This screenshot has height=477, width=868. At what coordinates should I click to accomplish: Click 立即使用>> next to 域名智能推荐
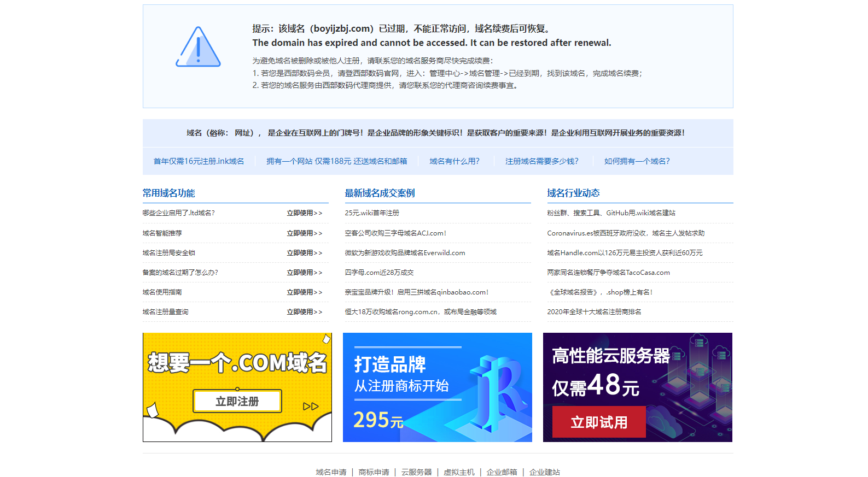point(304,233)
